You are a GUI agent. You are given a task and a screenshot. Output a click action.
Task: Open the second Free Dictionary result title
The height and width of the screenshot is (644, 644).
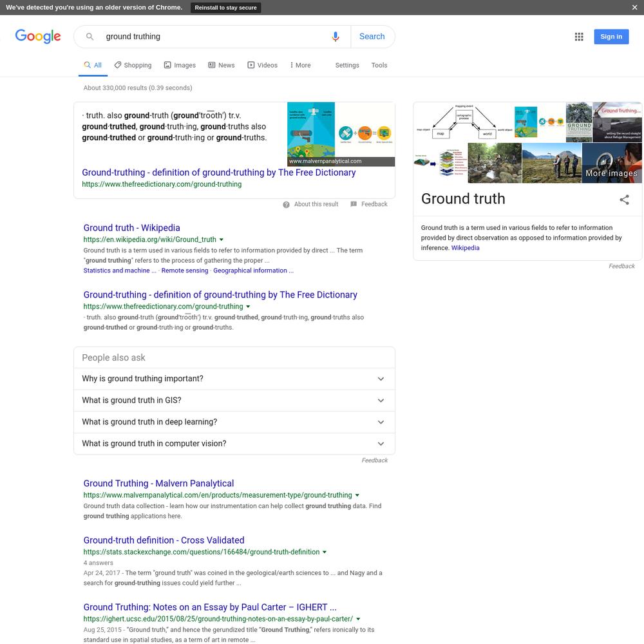coord(220,295)
